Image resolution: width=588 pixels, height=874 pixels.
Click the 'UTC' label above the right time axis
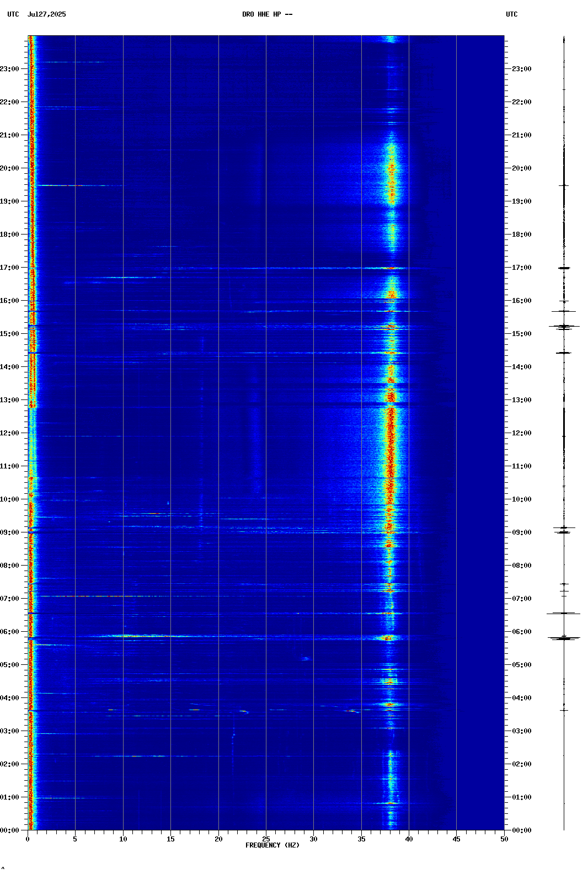pyautogui.click(x=512, y=14)
